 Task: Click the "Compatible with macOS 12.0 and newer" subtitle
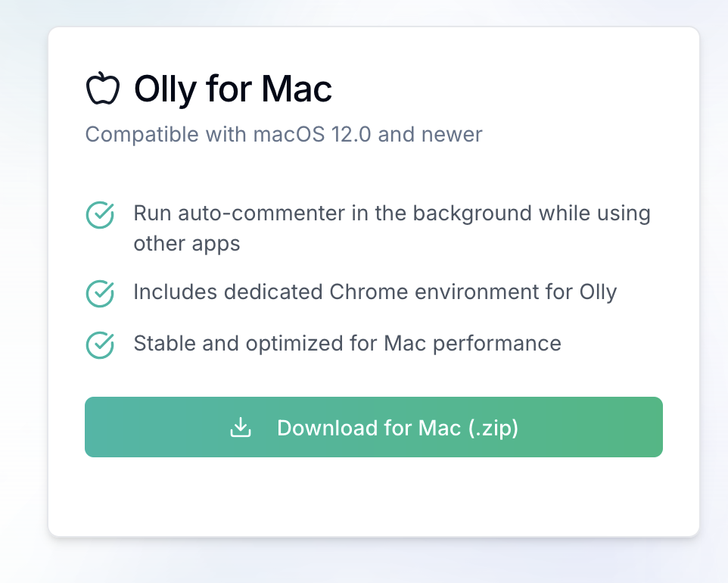(283, 135)
